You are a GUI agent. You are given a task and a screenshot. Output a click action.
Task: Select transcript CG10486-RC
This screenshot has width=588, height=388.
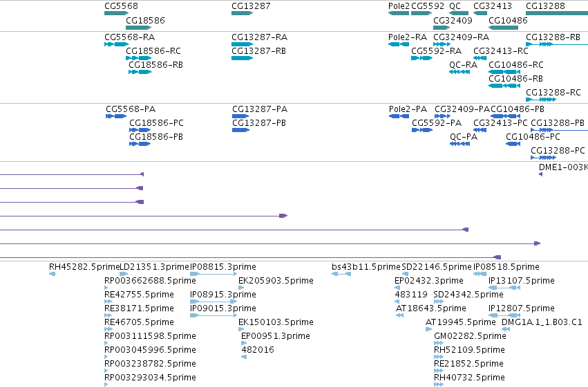pos(504,72)
